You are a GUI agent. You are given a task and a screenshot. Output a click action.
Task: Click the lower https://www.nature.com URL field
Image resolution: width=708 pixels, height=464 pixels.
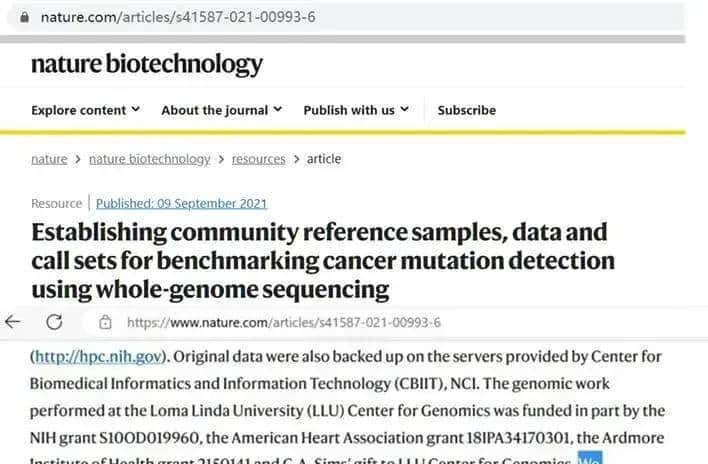(x=283, y=322)
